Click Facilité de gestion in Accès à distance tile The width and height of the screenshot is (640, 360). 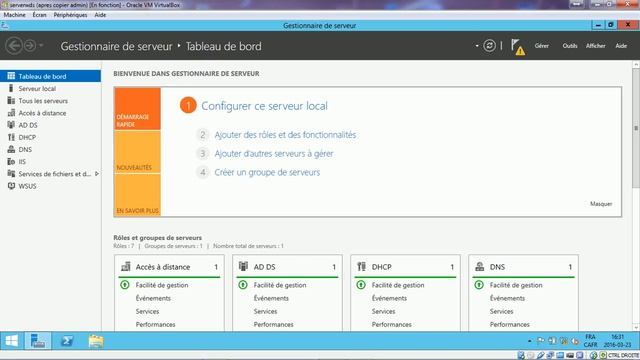coord(162,285)
